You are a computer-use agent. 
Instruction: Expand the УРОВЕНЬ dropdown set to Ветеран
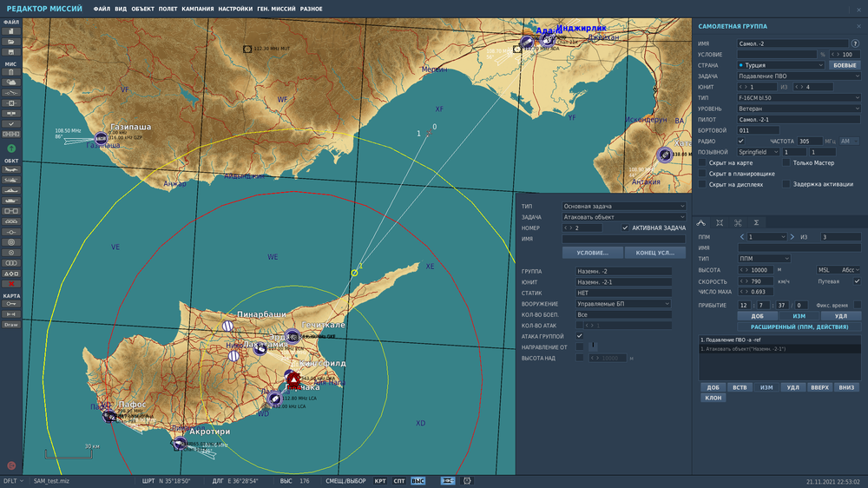click(x=798, y=109)
